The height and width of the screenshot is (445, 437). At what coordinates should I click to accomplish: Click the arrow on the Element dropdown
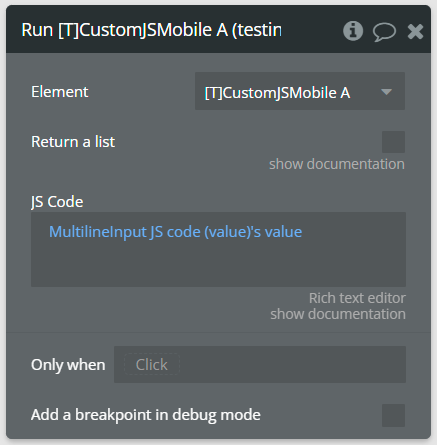(386, 92)
